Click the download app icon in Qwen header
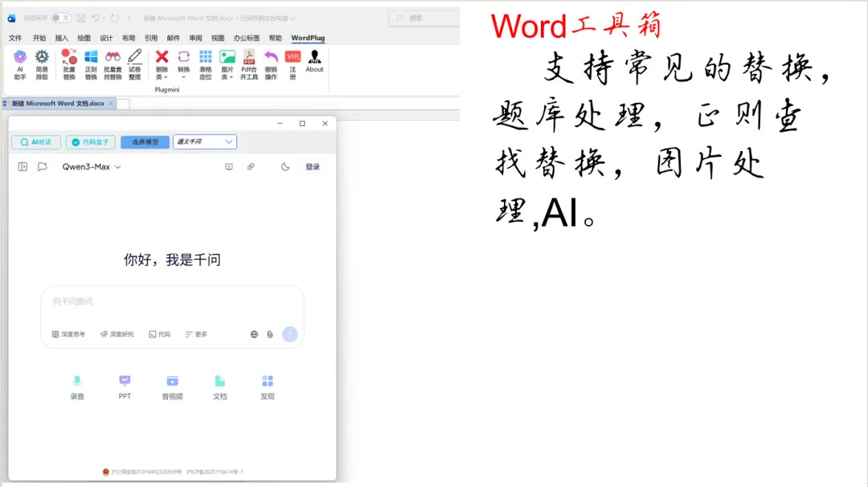 point(228,166)
